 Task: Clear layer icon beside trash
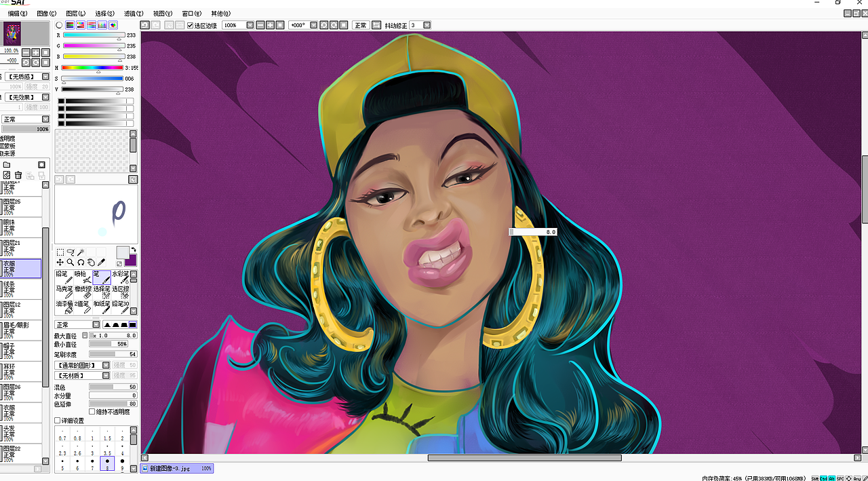(x=7, y=175)
